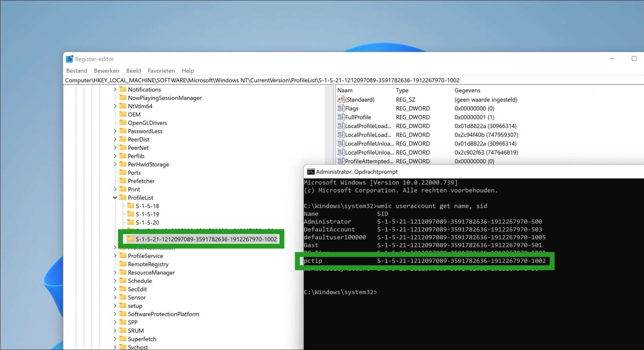Click the Register-editor icon in the title bar
Screen dimensions: 644x350
coord(69,58)
